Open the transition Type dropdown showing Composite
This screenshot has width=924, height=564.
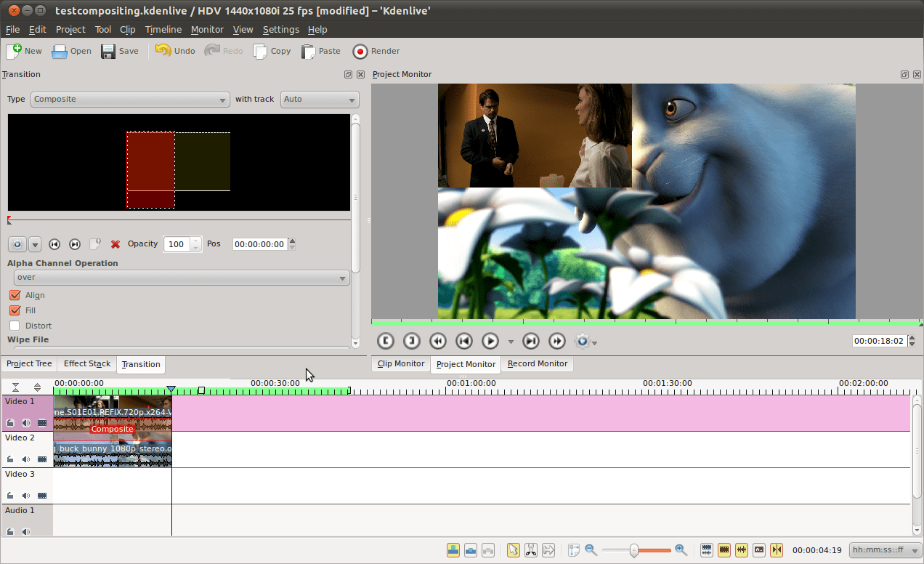(129, 99)
